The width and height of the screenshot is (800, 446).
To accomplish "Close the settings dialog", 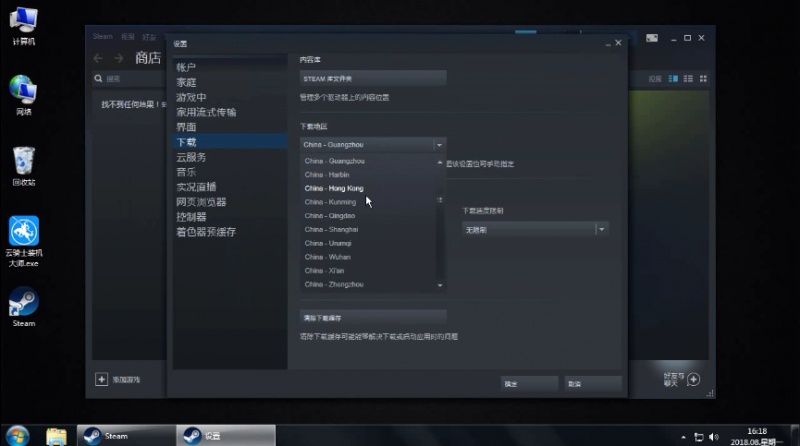I will (618, 43).
